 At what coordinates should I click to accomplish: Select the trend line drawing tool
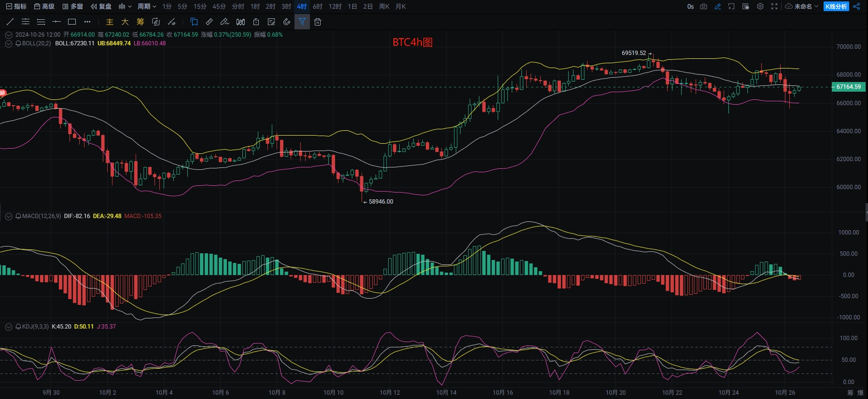10,22
